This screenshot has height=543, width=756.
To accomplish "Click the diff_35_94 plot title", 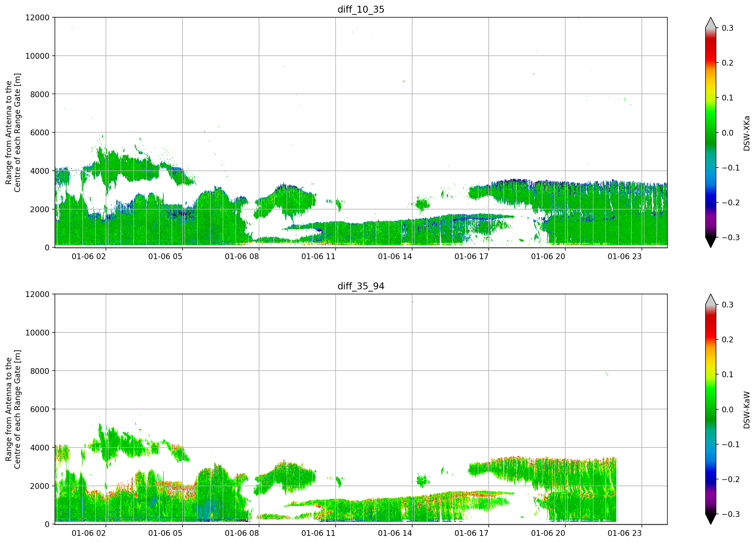I will [361, 286].
